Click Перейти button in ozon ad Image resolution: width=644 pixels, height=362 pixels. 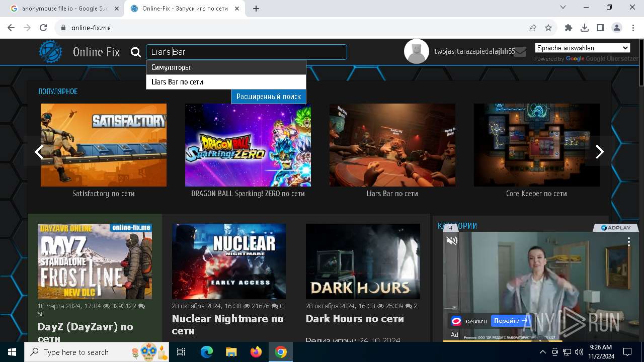click(x=510, y=320)
